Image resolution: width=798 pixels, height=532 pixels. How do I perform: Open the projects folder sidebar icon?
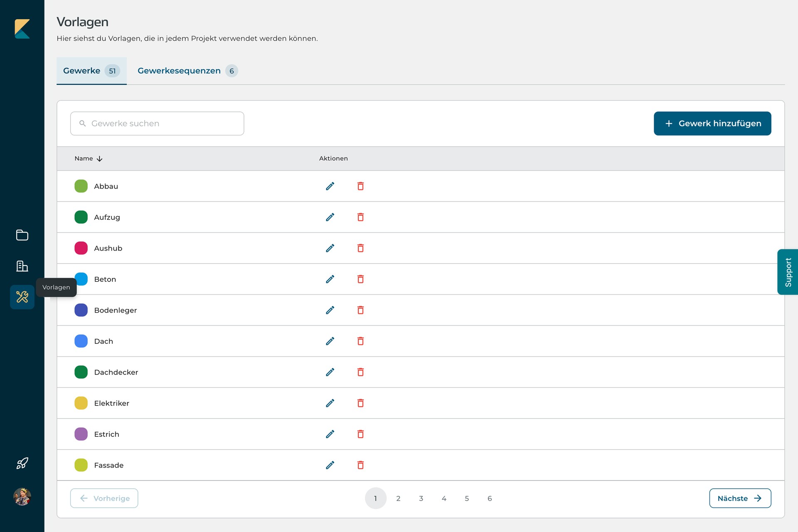click(x=22, y=235)
